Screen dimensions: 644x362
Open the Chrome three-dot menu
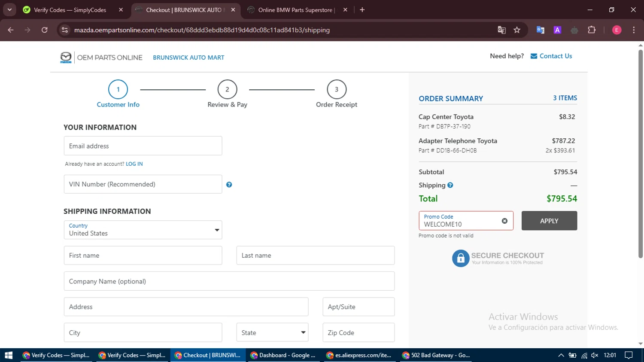(634, 30)
